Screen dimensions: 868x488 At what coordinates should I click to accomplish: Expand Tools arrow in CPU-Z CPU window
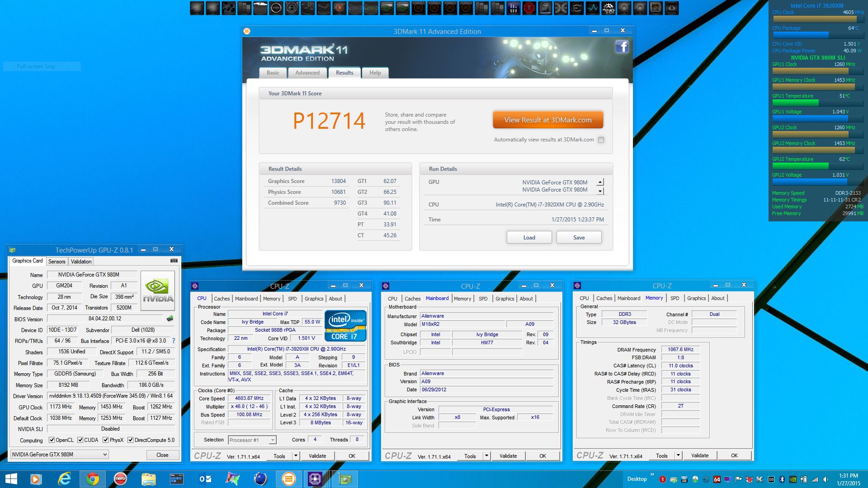(296, 456)
